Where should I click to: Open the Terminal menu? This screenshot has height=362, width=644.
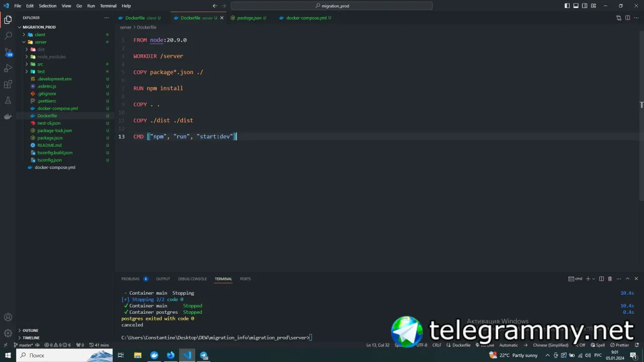click(108, 6)
